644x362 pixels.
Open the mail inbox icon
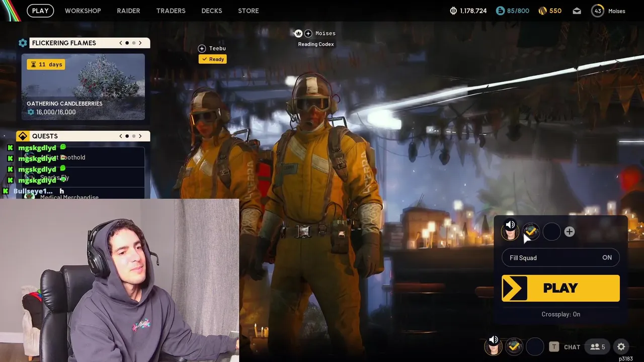coord(577,11)
